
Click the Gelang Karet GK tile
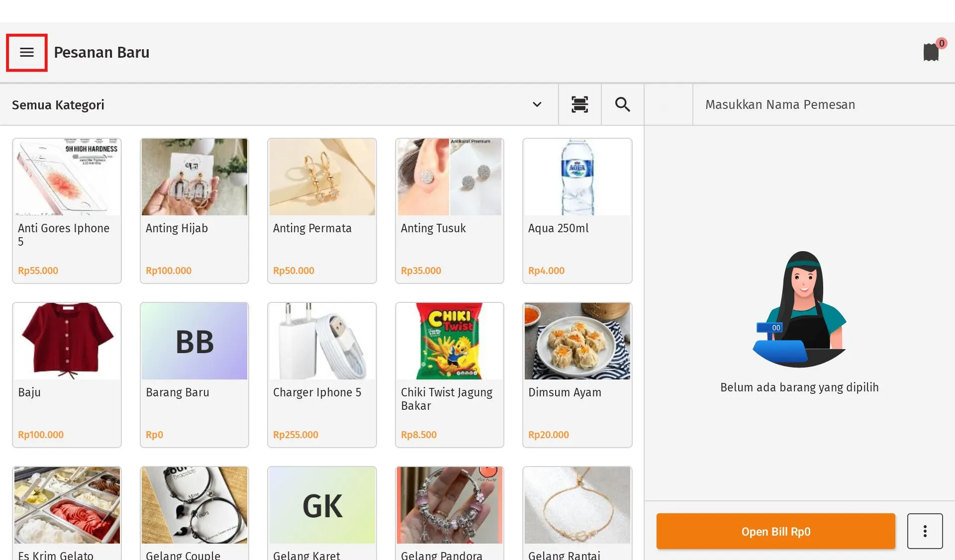tap(322, 512)
